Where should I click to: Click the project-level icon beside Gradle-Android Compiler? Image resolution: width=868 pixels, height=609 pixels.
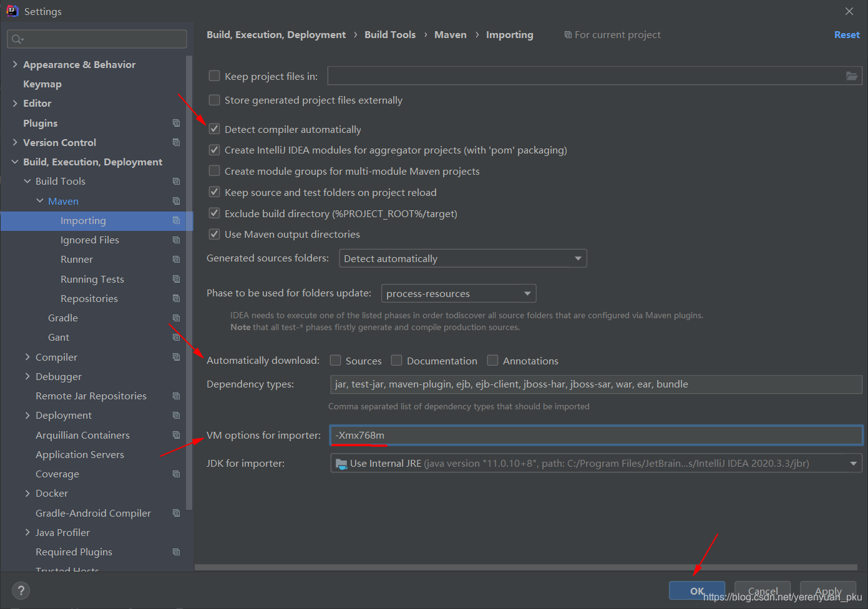[176, 513]
